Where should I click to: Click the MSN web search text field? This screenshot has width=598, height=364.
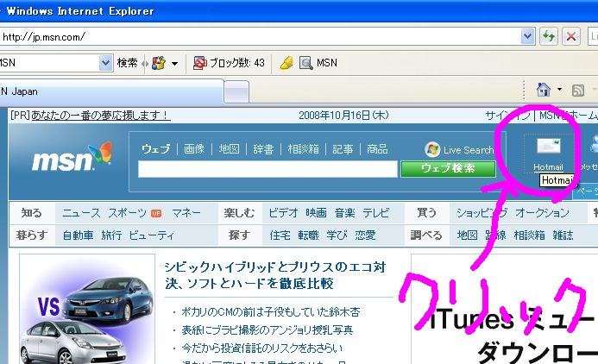268,169
